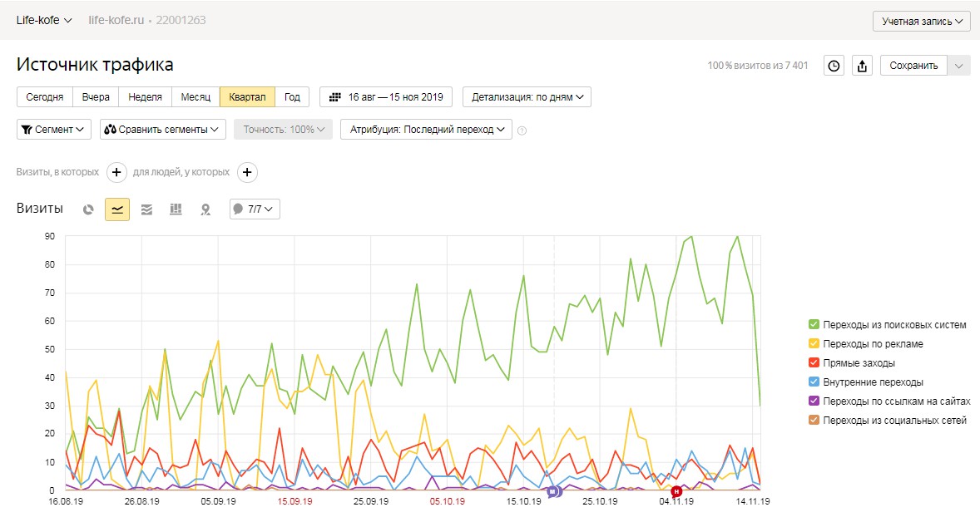Select the line chart view icon
980x522 pixels.
click(117, 209)
